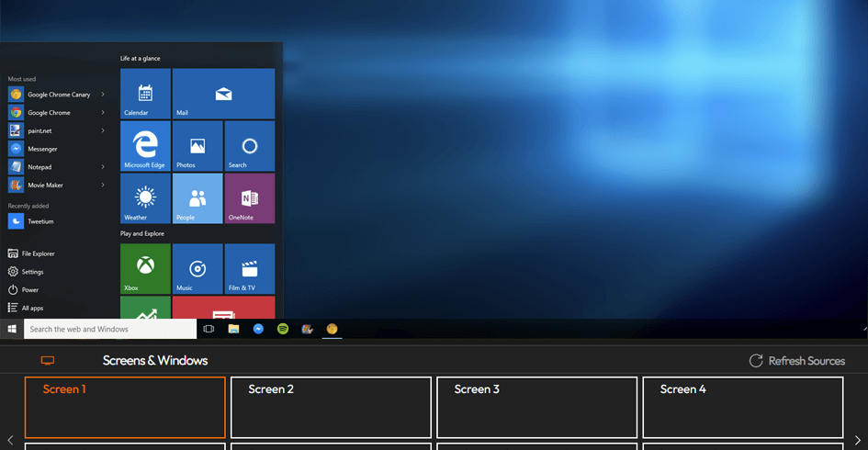868x450 pixels.
Task: Click the Spotify icon in the taskbar
Action: (x=283, y=329)
